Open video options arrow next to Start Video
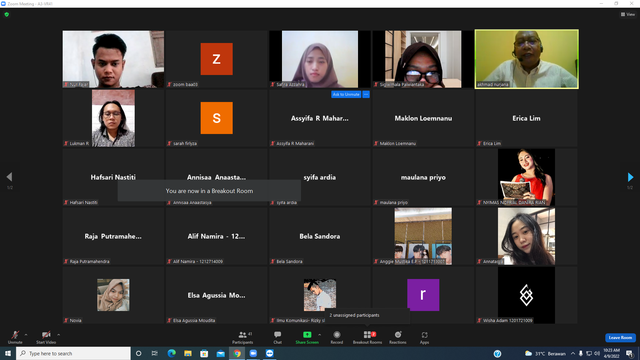640x360 pixels. (x=59, y=335)
